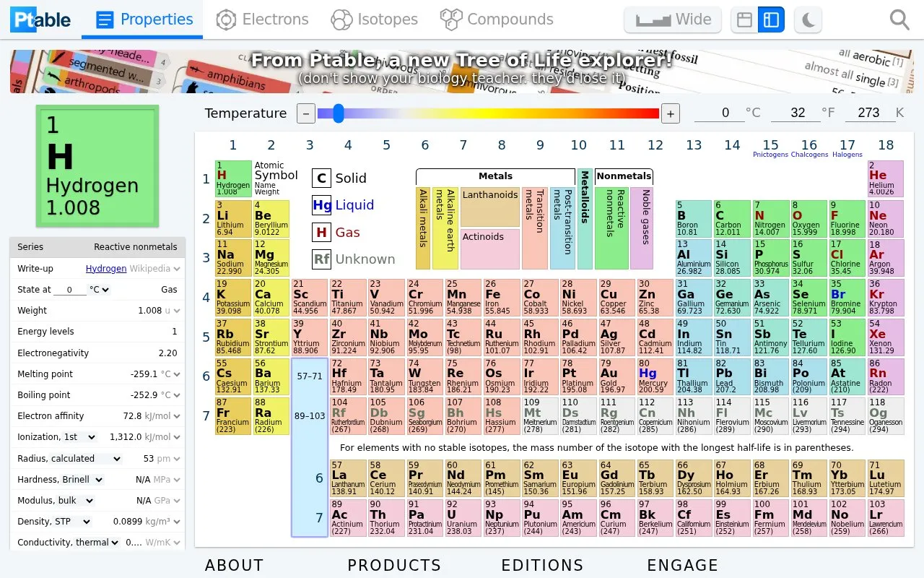Toggle night mode moon icon
924x578 pixels.
[x=808, y=20]
